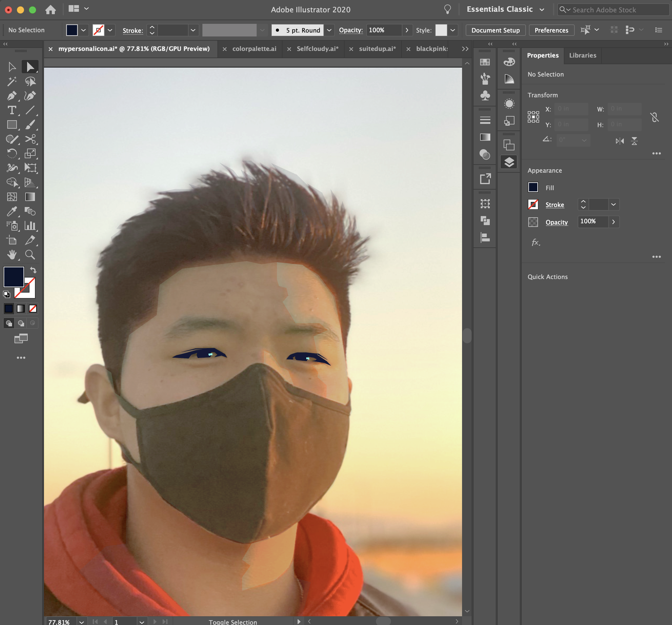Select the Line Segment tool
672x625 pixels.
coord(30,110)
